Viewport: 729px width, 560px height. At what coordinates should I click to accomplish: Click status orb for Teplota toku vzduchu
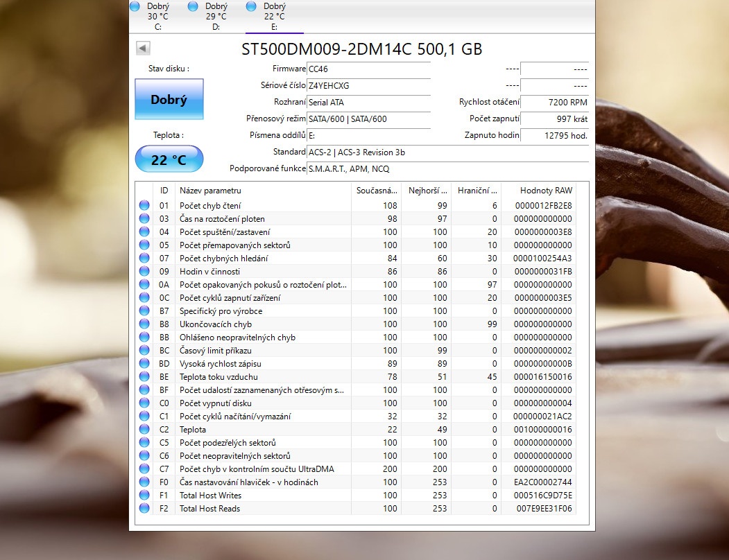point(144,376)
